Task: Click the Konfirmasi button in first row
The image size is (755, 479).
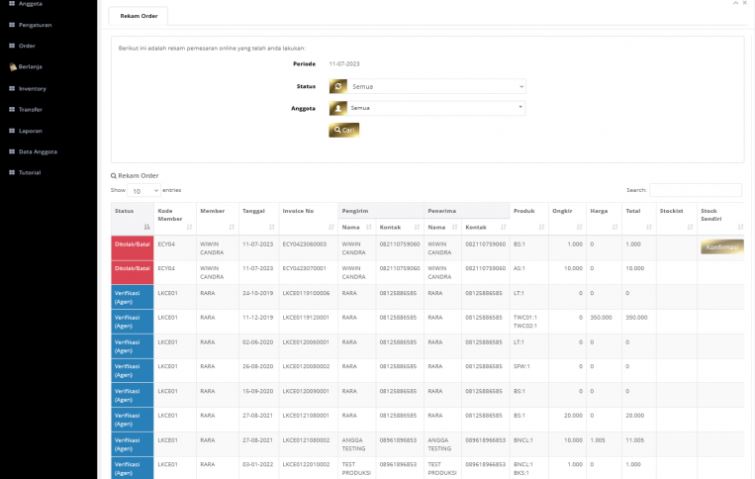Action: 721,247
